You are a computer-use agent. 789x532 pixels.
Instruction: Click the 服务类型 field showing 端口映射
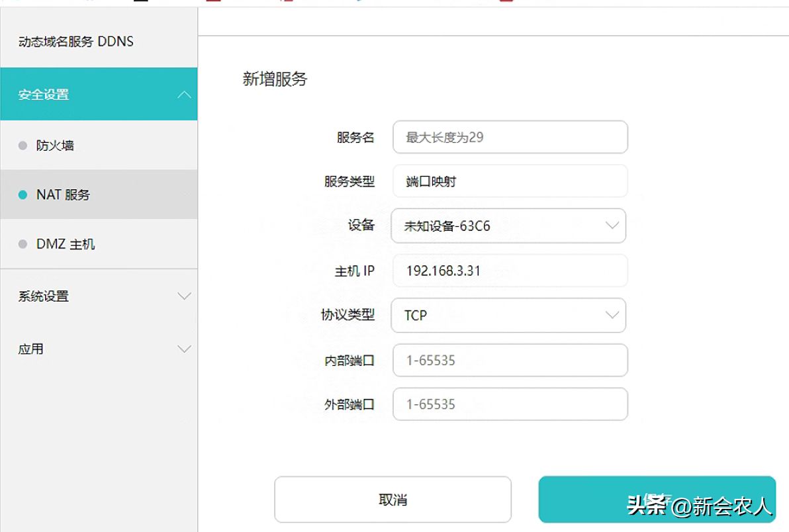click(x=510, y=181)
